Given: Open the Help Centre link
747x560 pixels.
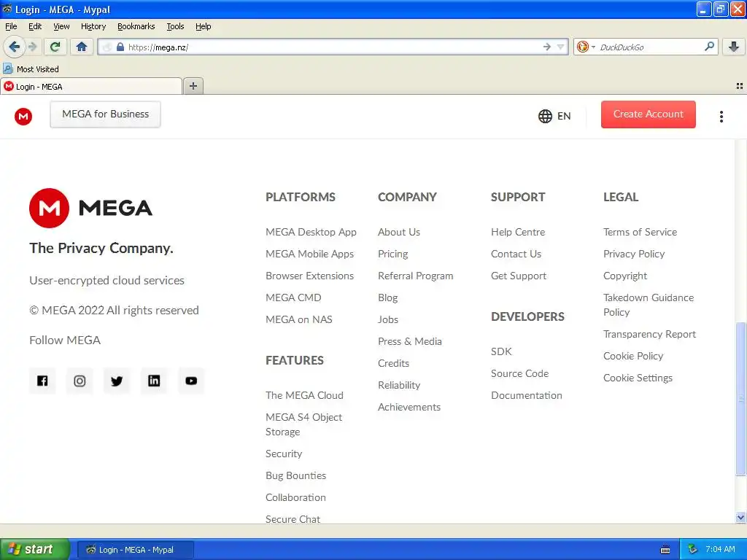Looking at the screenshot, I should [x=518, y=232].
